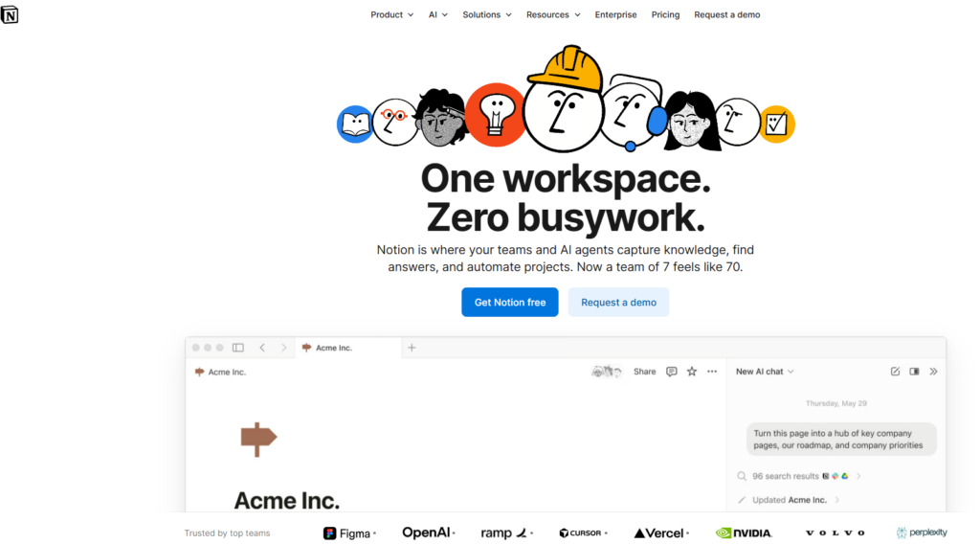Toggle the AI chat panel layout icon
The width and height of the screenshot is (980, 544).
pos(914,372)
